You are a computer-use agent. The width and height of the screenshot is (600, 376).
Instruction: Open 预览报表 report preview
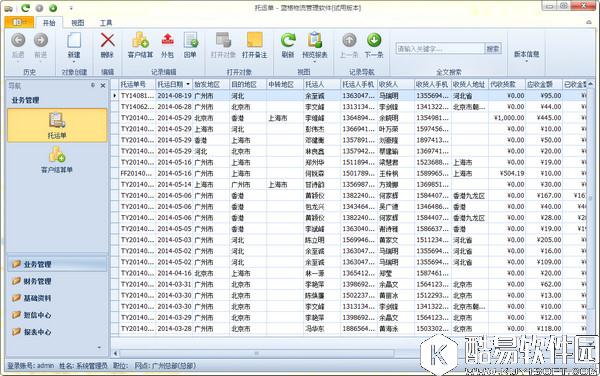[x=315, y=45]
